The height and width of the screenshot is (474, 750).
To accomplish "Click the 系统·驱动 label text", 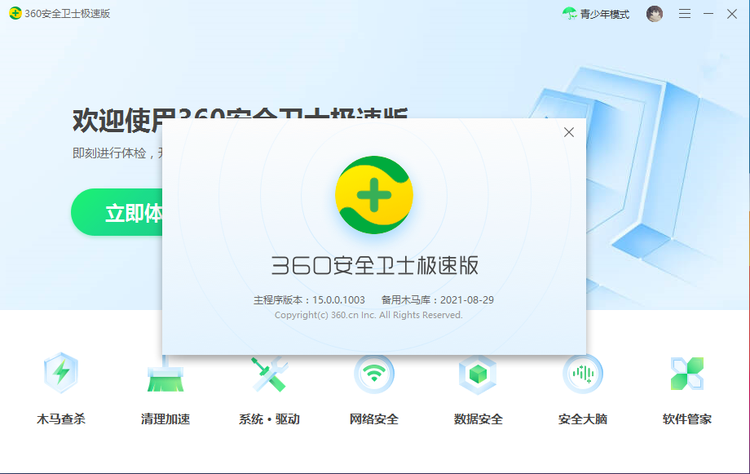I will coord(269,419).
